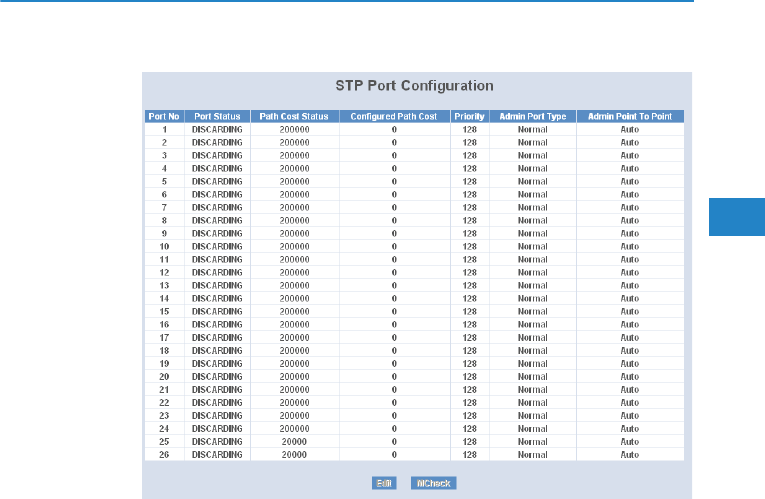Click DISCARDING status for port 26
The width and height of the screenshot is (765, 499).
(x=217, y=455)
